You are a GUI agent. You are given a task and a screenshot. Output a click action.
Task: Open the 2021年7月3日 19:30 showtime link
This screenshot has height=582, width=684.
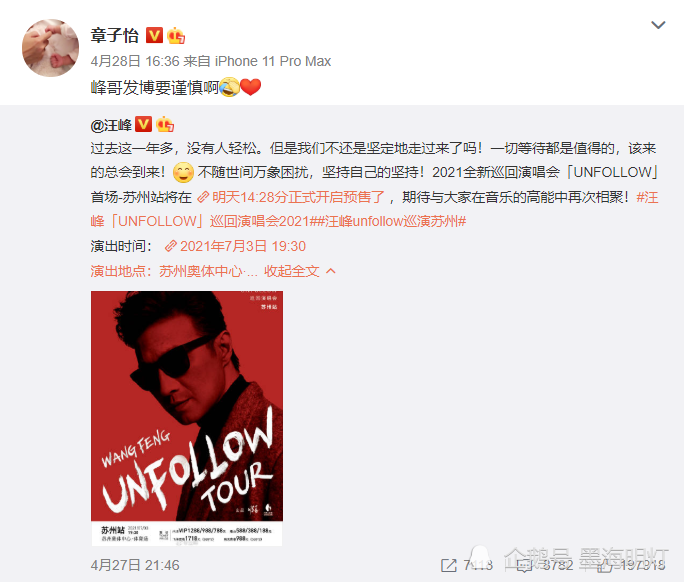pos(235,246)
